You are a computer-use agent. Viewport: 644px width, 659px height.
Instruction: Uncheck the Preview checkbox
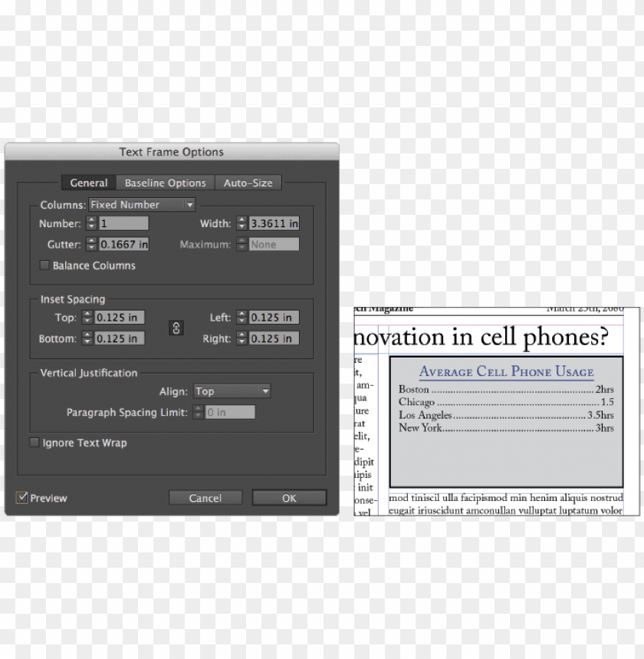23,497
